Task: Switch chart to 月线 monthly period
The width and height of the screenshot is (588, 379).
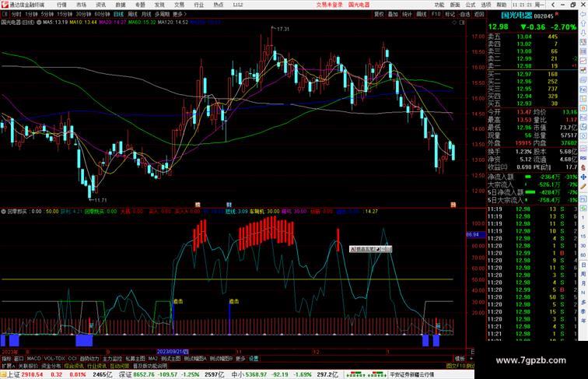Action: point(146,14)
